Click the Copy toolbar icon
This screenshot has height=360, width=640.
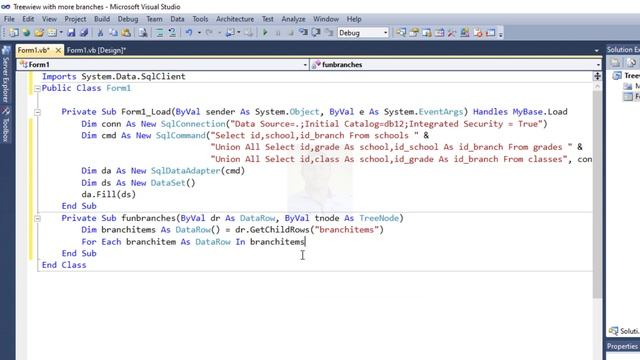point(113,33)
